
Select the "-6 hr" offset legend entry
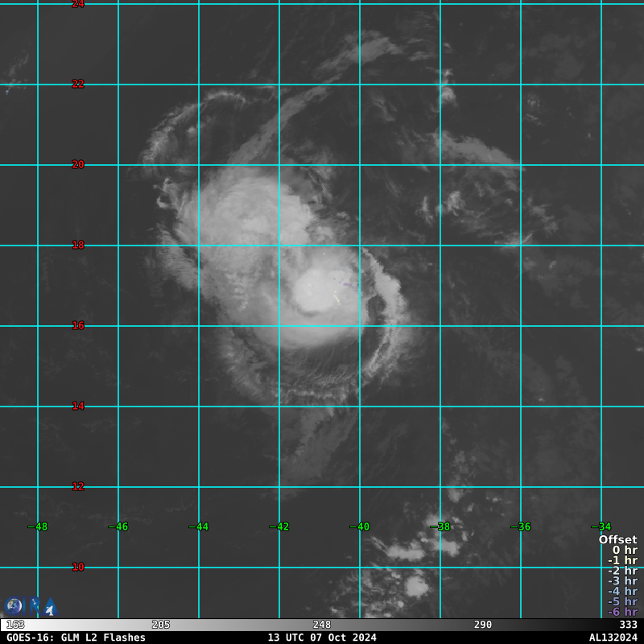622,612
